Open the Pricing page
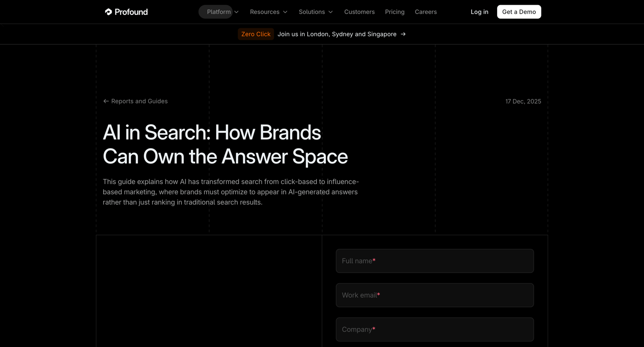Viewport: 644px width, 347px height. [x=395, y=12]
